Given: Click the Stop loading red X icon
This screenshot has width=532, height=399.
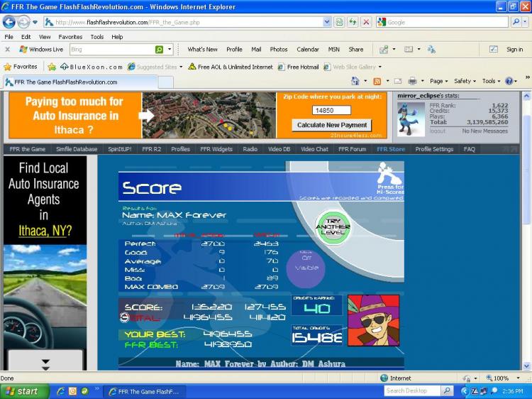Looking at the screenshot, I should click(366, 23).
